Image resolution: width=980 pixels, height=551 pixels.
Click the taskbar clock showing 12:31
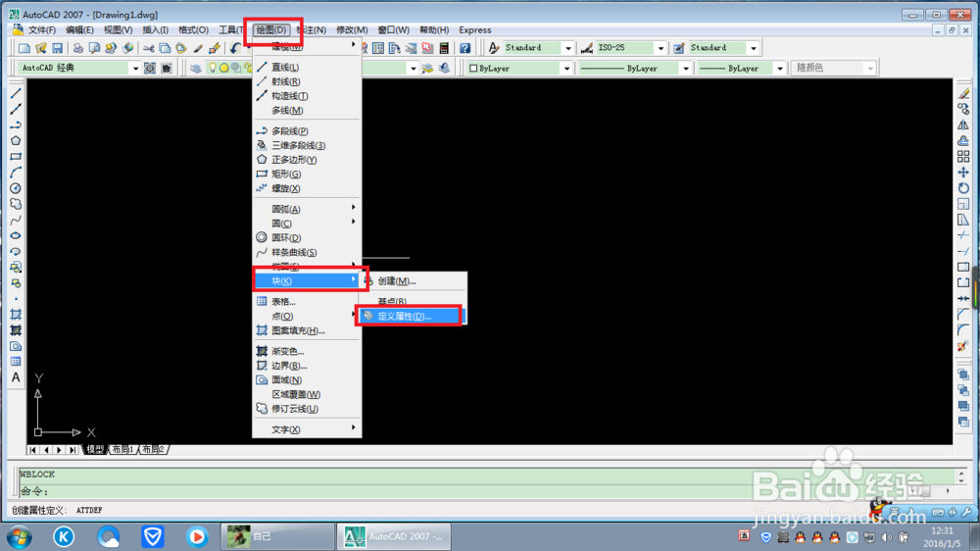coord(941,536)
